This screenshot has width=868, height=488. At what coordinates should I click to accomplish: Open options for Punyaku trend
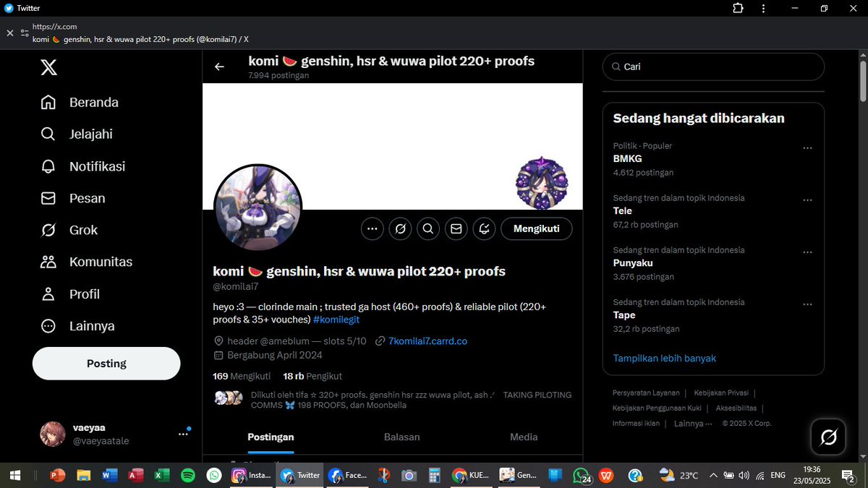point(807,252)
